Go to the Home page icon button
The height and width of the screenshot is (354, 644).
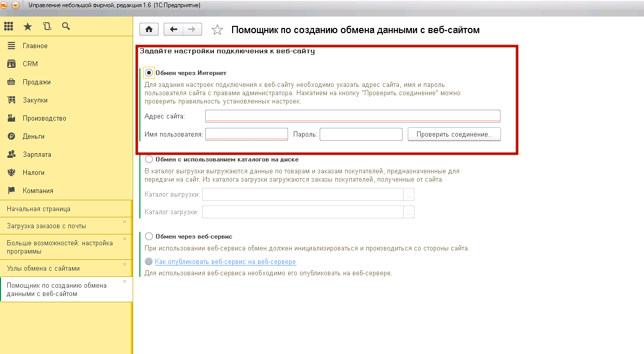point(149,30)
